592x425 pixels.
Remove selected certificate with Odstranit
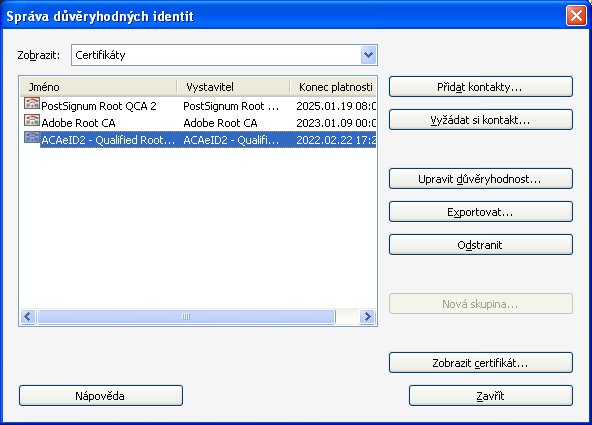(x=481, y=245)
